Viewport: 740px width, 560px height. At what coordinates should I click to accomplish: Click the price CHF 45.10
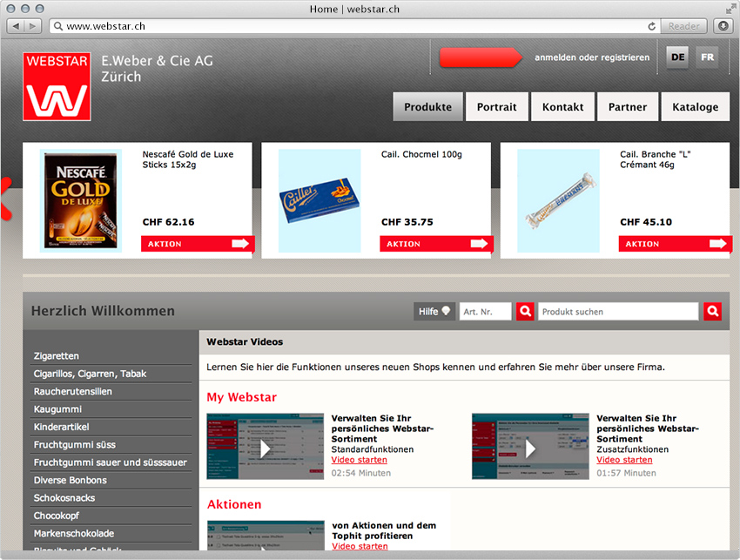click(646, 222)
